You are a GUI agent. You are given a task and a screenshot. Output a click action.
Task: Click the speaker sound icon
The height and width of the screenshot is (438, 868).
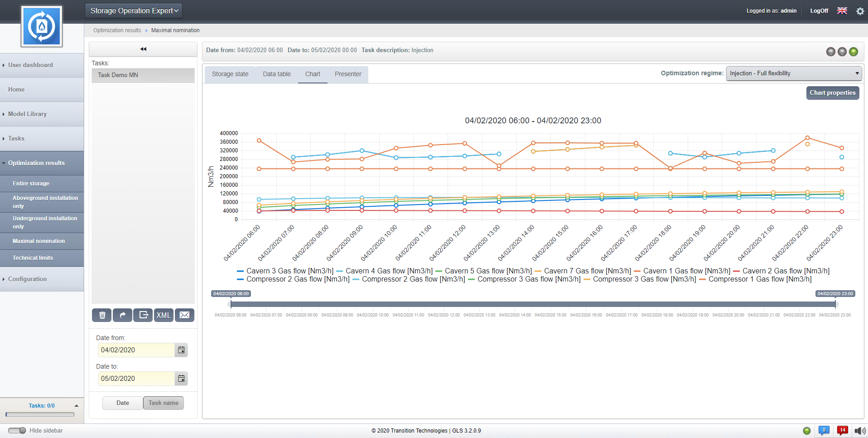point(859,431)
